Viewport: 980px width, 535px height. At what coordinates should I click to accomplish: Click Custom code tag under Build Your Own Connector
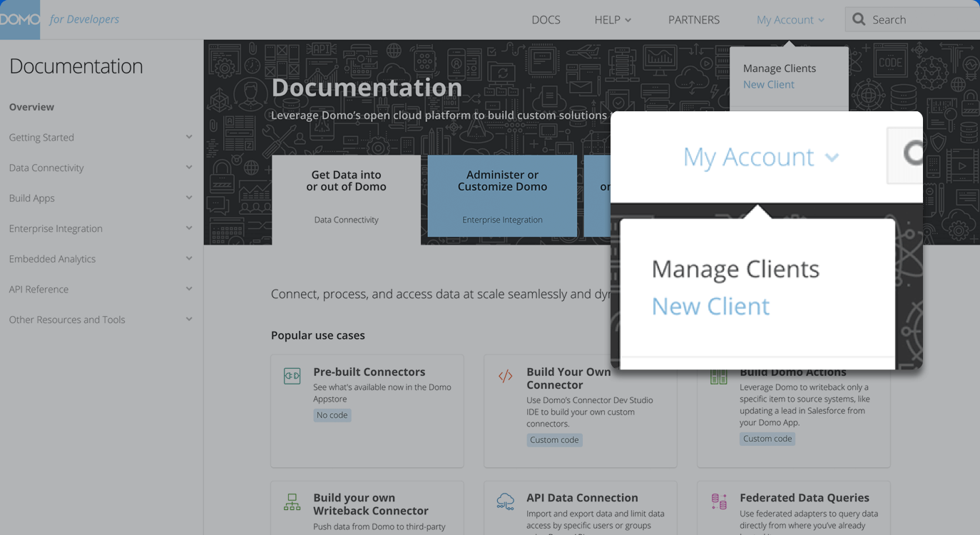point(554,440)
